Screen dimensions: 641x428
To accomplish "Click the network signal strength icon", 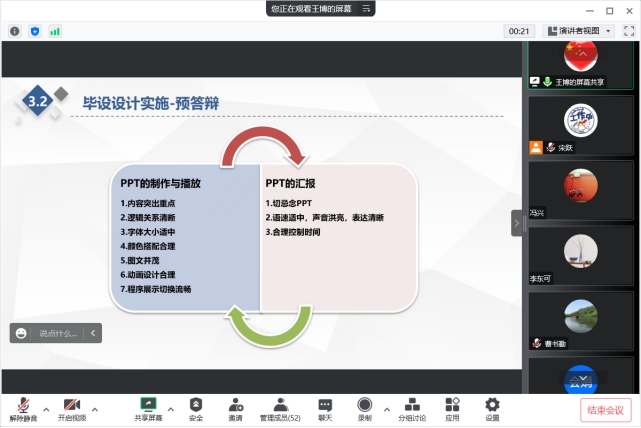I will [x=55, y=31].
